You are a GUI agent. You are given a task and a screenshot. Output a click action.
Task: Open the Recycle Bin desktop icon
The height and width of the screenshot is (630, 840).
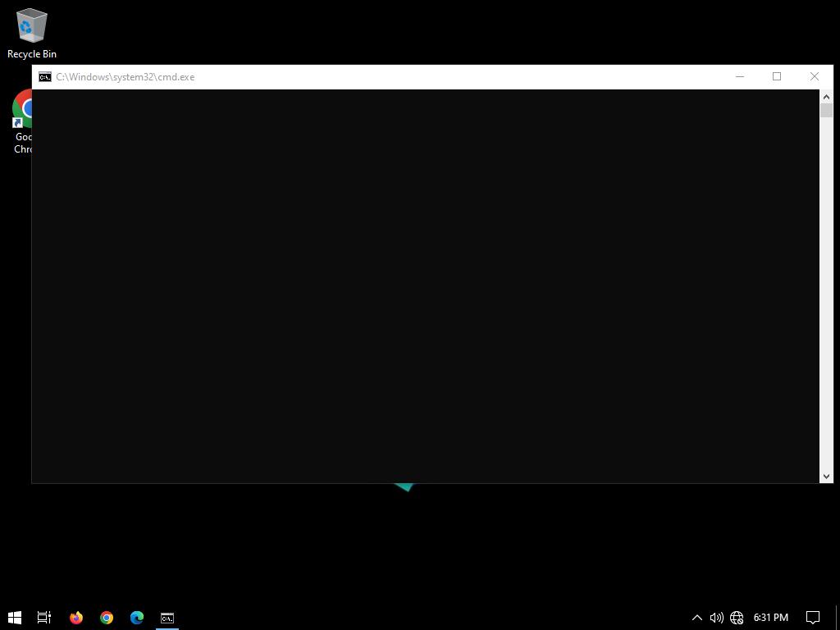[31, 33]
